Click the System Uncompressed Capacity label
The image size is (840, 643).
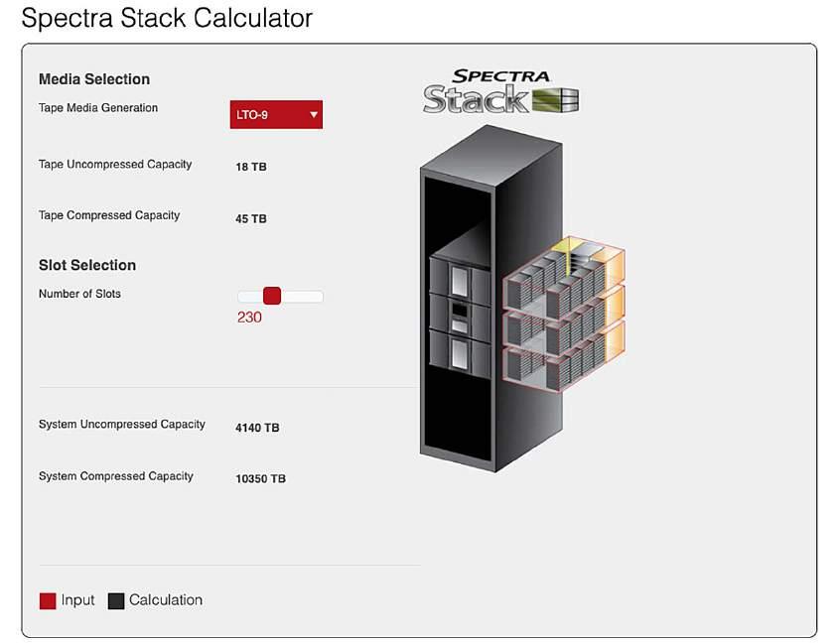point(121,425)
